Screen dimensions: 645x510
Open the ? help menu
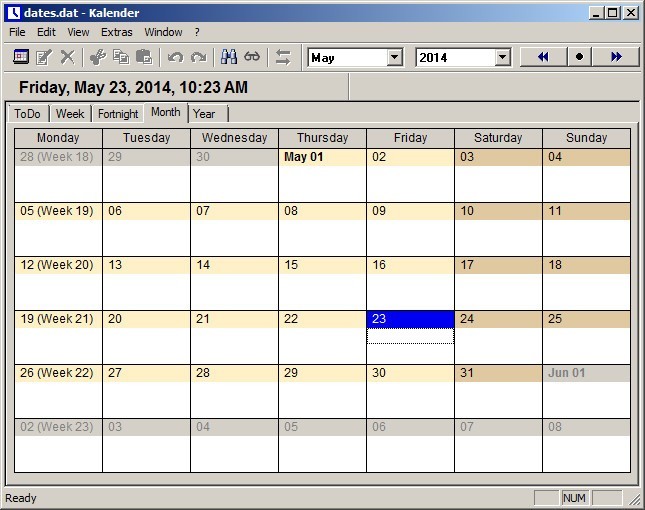[x=197, y=32]
